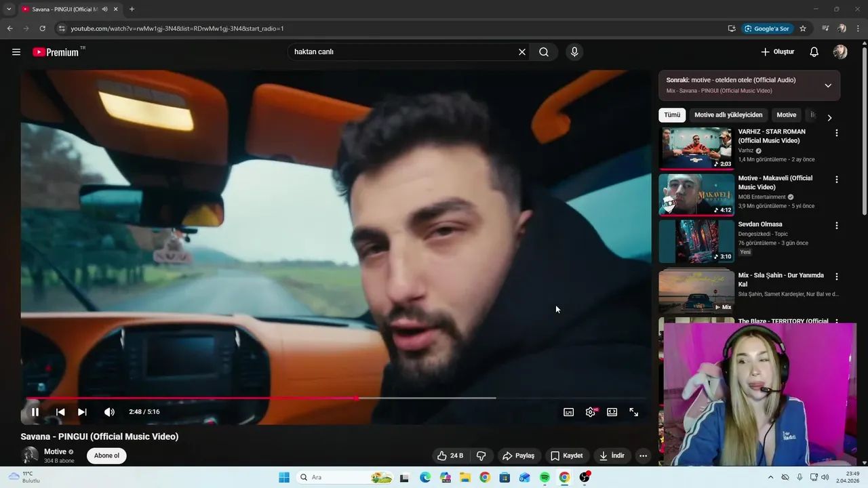Start voice search with microphone

coord(574,52)
